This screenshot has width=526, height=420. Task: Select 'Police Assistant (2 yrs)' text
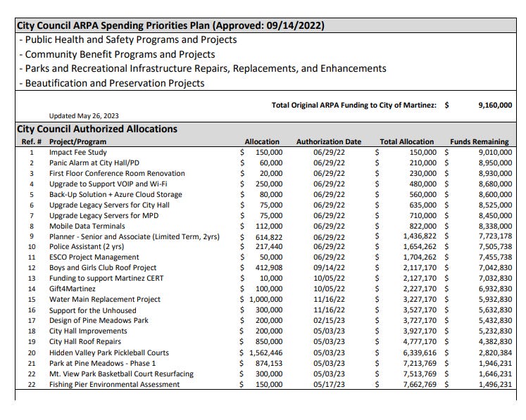tap(87, 247)
